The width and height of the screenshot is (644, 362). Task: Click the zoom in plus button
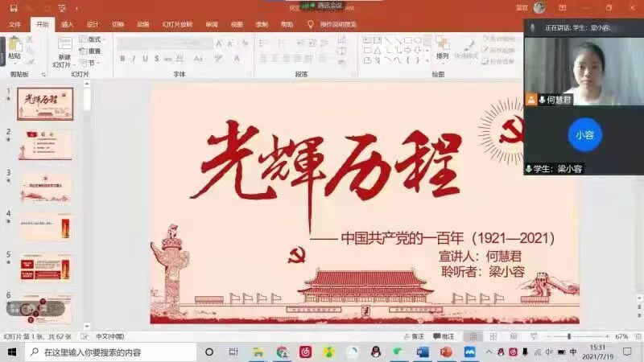(607, 336)
